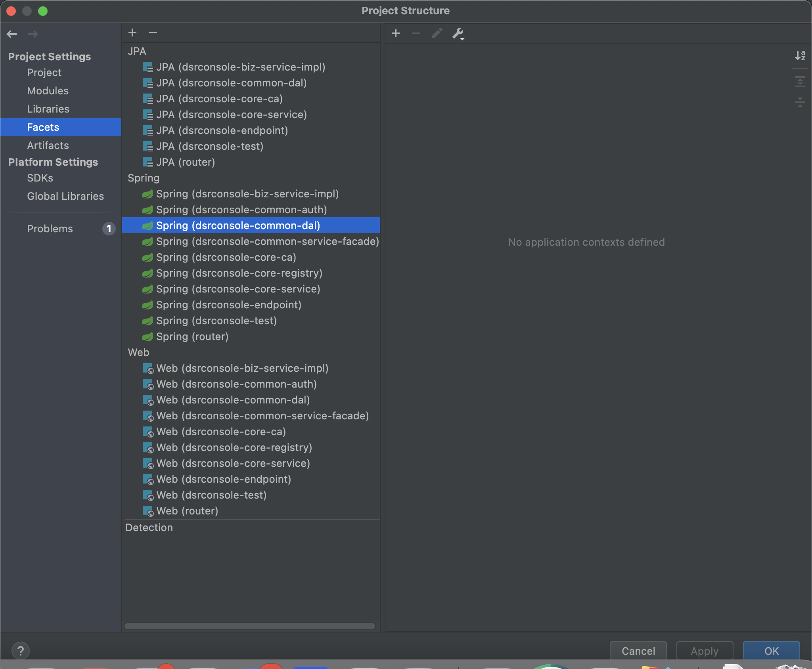
Task: Open the Detection item in facets list
Action: (149, 528)
